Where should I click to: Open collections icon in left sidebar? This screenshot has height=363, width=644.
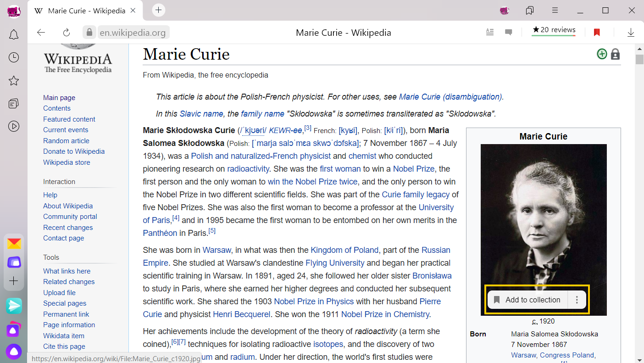[x=14, y=103]
